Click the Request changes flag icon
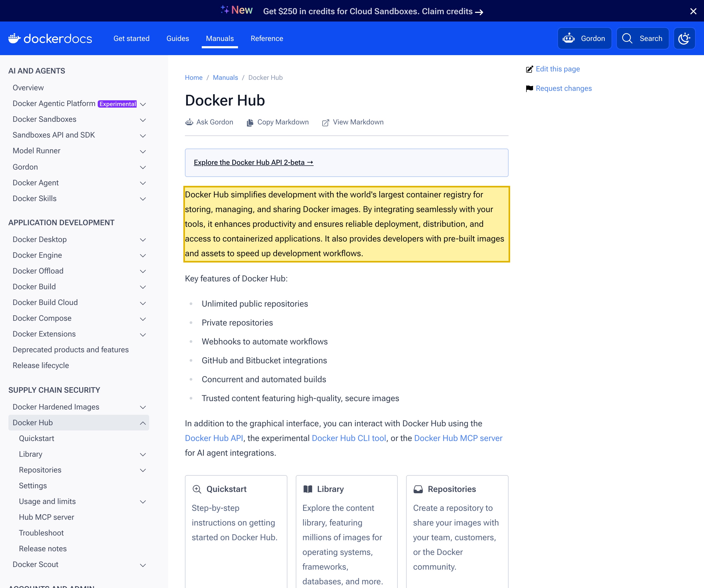704x588 pixels. pos(529,88)
